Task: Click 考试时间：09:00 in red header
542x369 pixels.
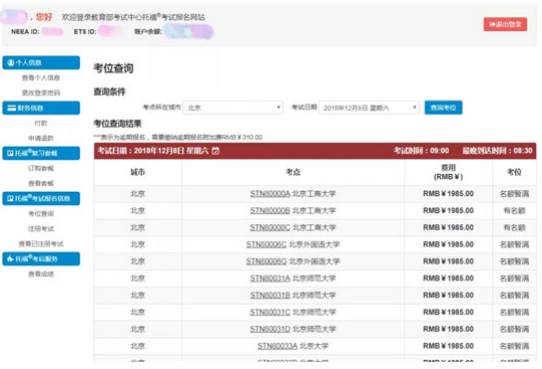Action: click(x=421, y=151)
